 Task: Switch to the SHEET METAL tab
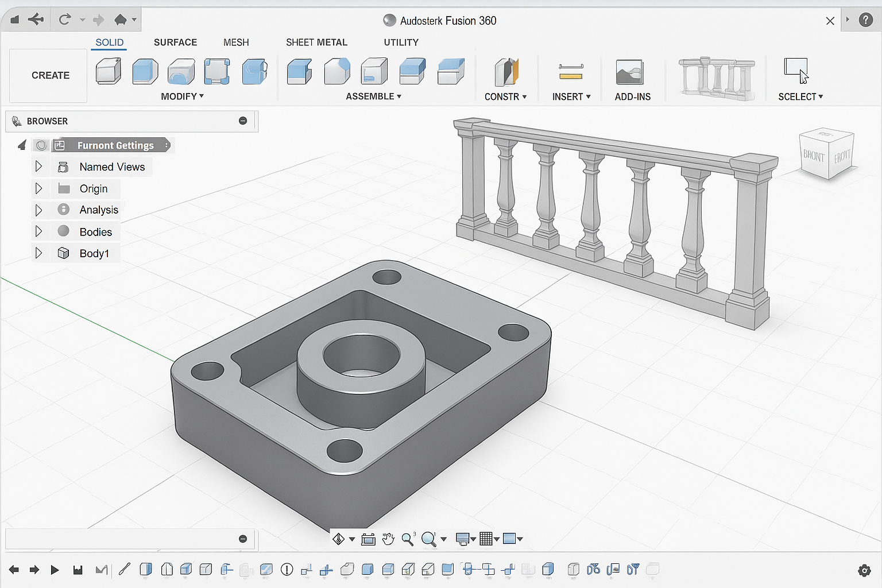click(x=316, y=42)
